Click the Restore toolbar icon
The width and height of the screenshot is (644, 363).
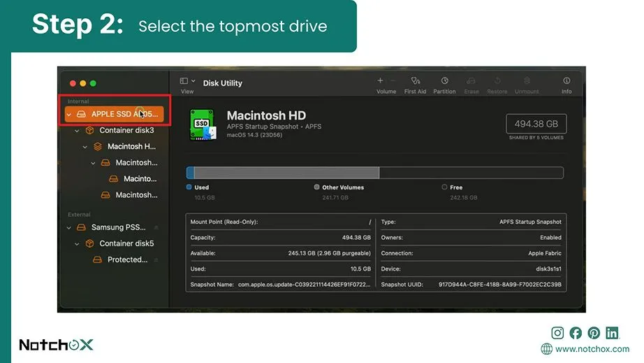pos(497,80)
